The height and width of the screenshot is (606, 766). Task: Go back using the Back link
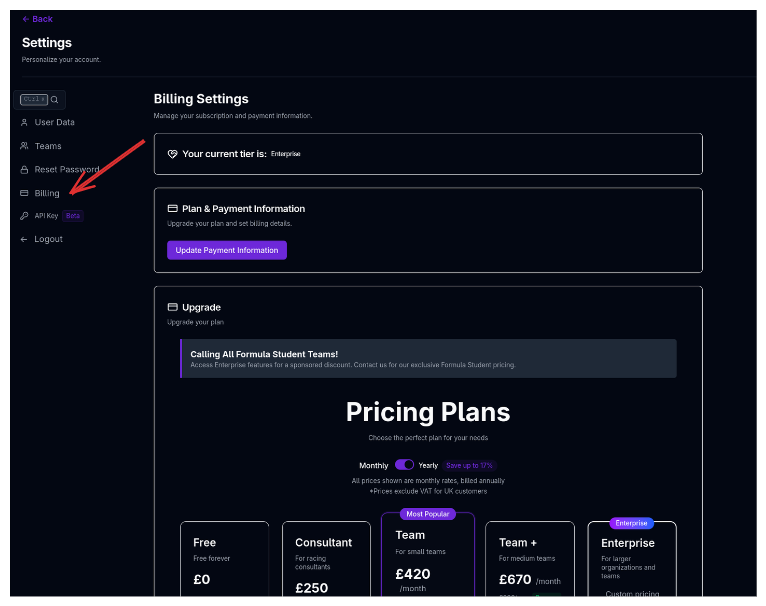pyautogui.click(x=38, y=19)
